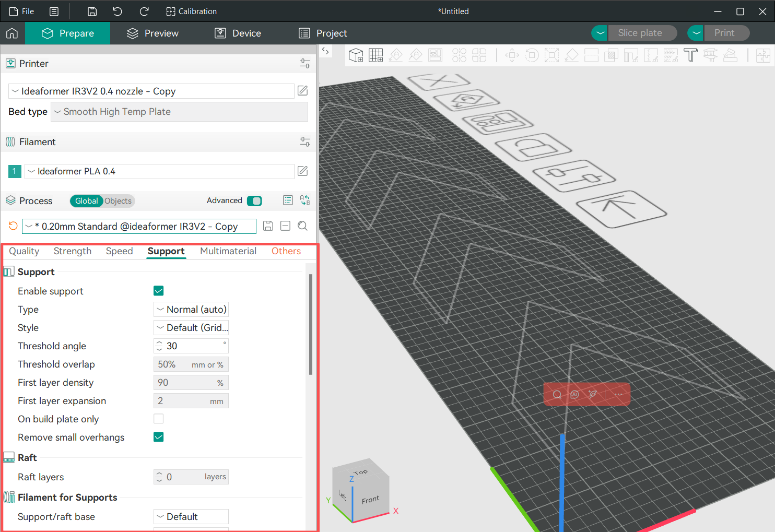Toggle the Advanced mode switch
The width and height of the screenshot is (775, 532).
coord(254,201)
